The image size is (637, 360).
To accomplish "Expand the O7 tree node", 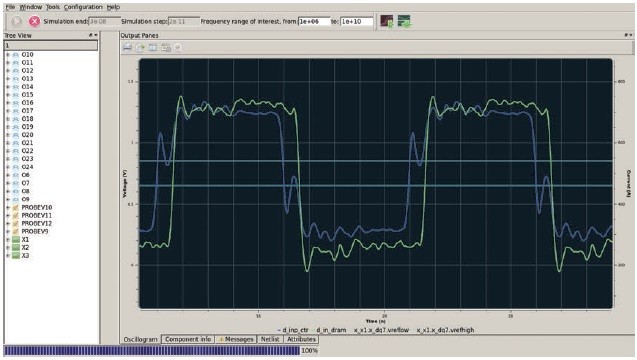I will pos(8,183).
